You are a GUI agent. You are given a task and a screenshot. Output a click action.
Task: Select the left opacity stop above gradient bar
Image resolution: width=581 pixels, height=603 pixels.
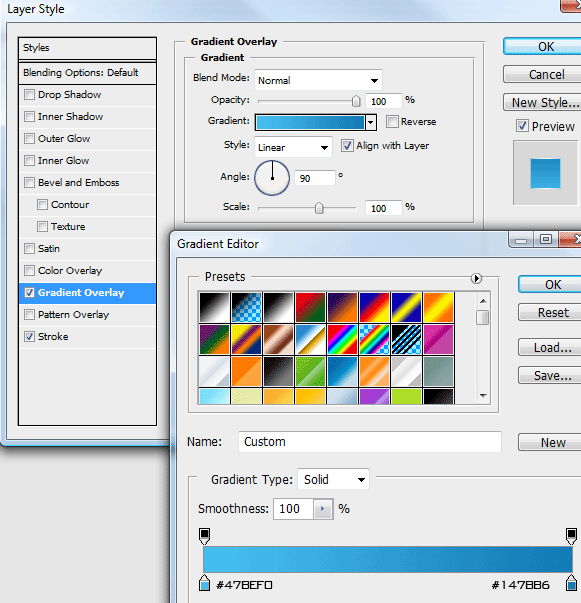[x=205, y=536]
